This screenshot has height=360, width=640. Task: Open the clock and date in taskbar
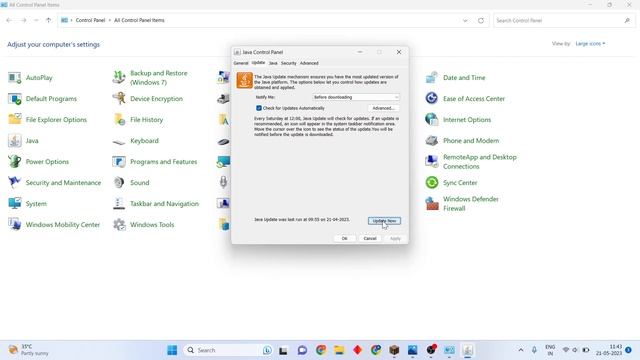[x=609, y=350]
